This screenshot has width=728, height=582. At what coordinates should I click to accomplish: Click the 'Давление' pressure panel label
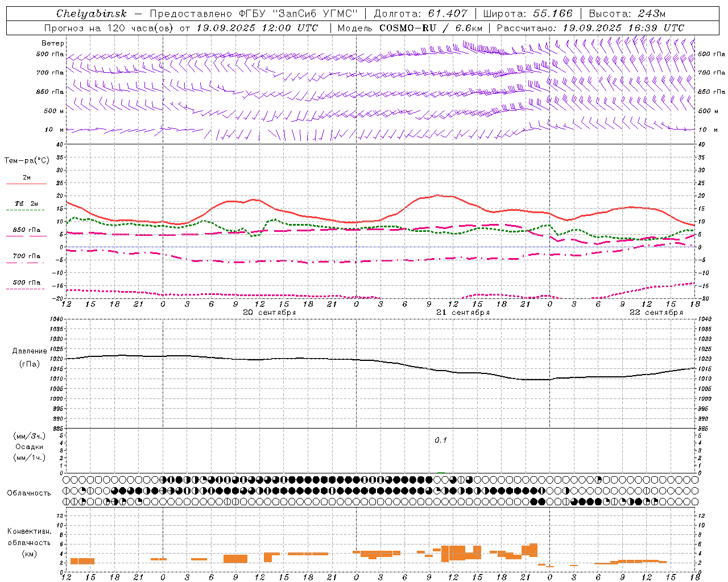[x=30, y=351]
